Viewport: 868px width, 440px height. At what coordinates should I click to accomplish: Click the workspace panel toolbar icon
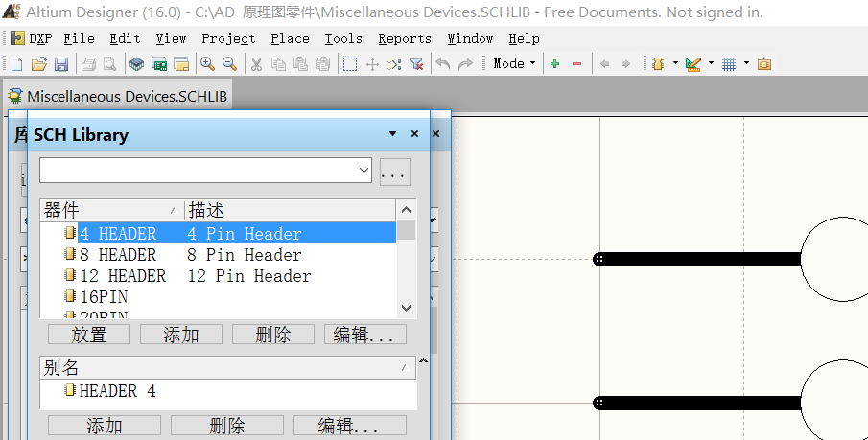pyautogui.click(x=181, y=64)
